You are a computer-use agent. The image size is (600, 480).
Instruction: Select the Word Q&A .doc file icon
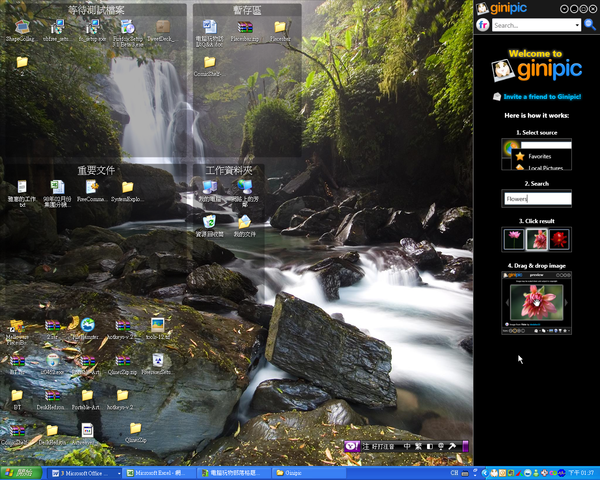click(x=209, y=27)
